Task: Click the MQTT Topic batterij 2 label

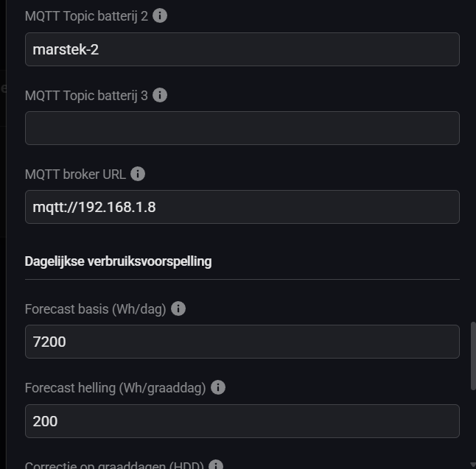Action: tap(86, 15)
